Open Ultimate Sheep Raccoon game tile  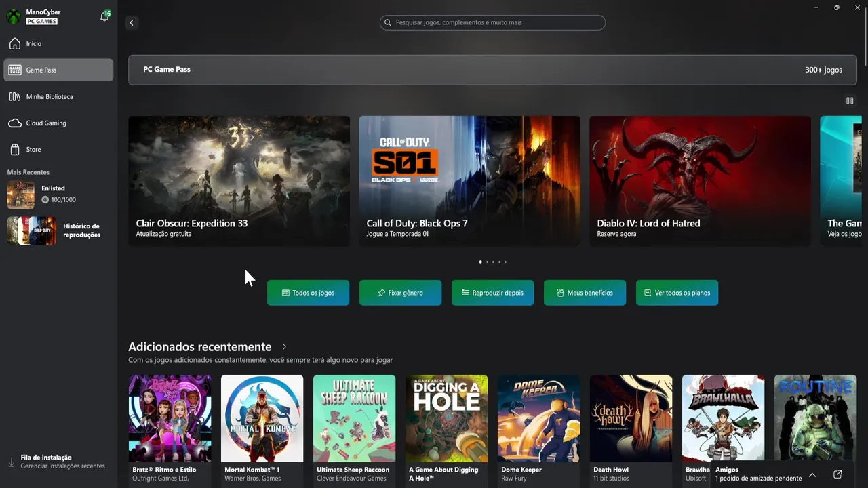coord(354,430)
